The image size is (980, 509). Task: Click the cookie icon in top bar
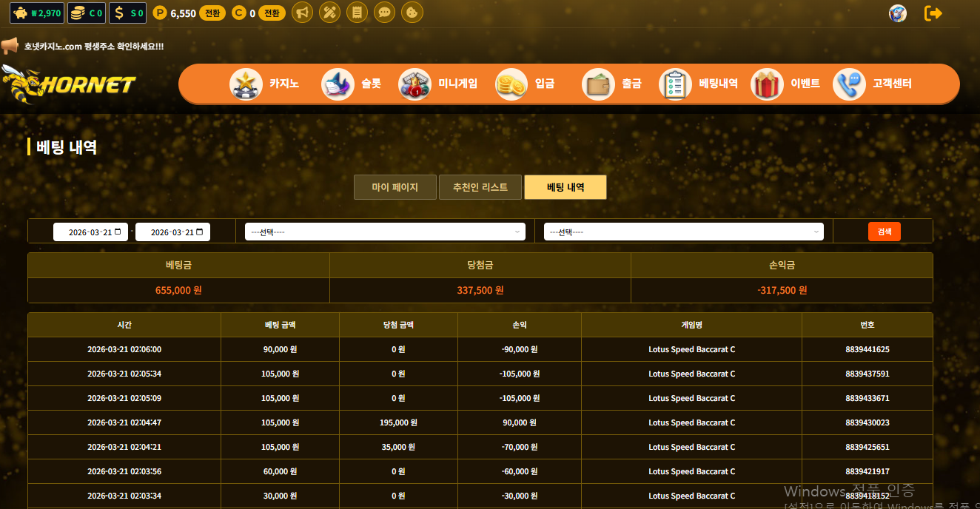coord(412,13)
